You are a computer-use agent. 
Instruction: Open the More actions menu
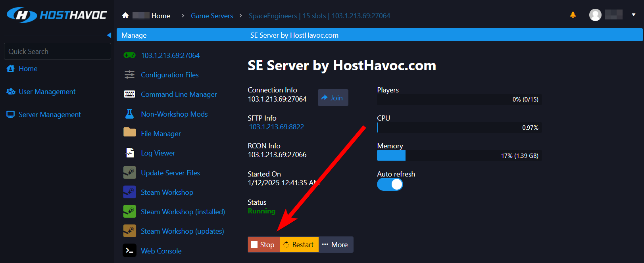pos(336,245)
